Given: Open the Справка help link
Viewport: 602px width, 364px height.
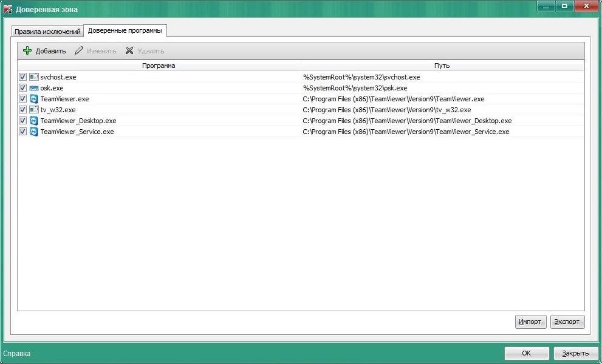Looking at the screenshot, I should pyautogui.click(x=16, y=353).
